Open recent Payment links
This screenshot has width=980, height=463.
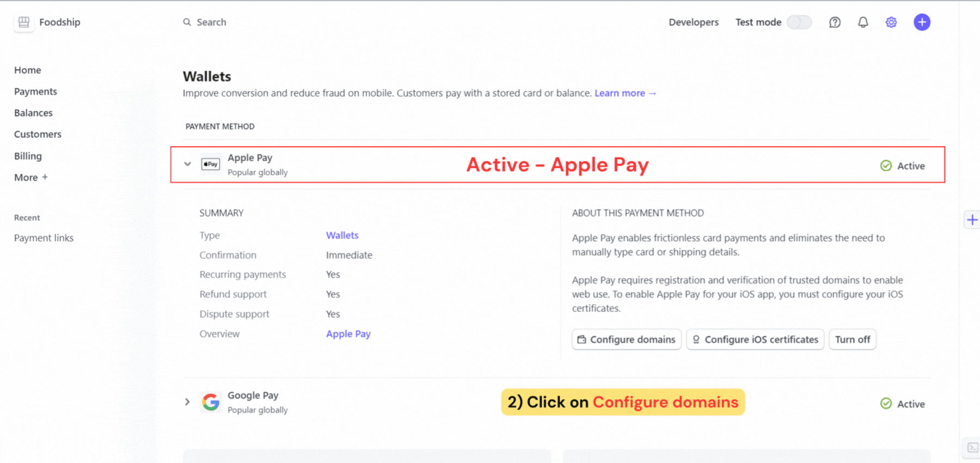click(44, 238)
